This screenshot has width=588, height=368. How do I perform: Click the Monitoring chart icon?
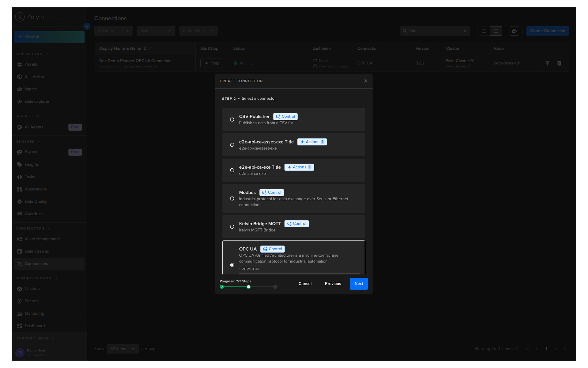[x=20, y=313]
